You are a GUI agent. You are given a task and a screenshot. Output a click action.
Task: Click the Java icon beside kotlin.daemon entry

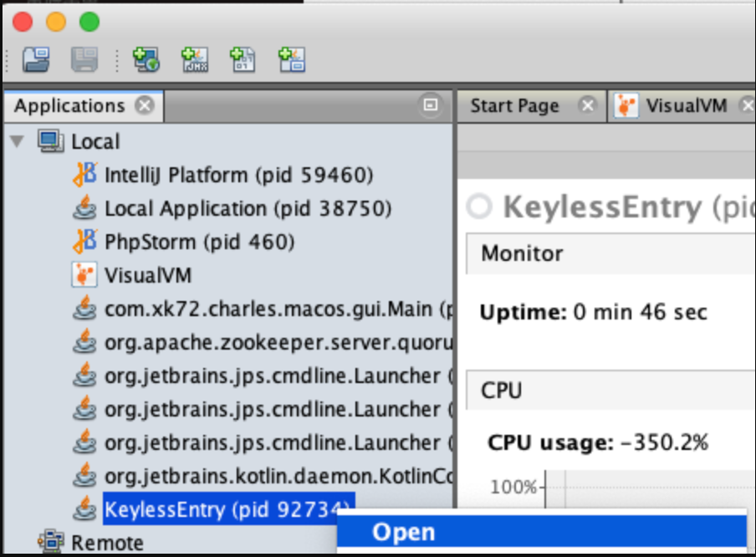click(x=84, y=475)
